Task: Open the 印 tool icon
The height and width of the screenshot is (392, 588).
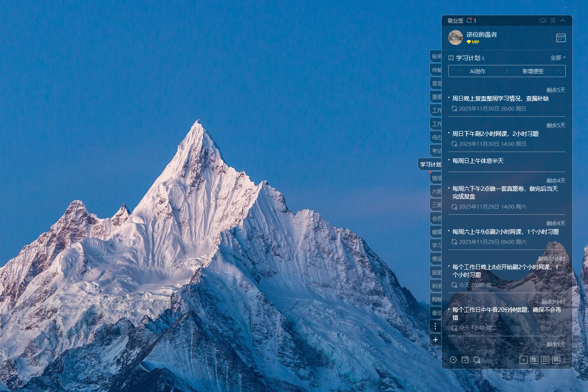Action: pos(545,360)
